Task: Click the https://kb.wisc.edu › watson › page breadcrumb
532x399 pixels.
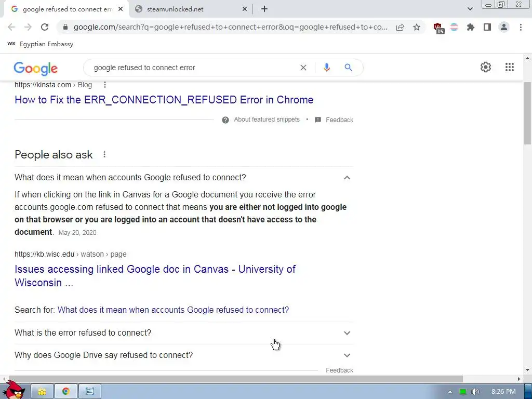Action: pos(71,254)
